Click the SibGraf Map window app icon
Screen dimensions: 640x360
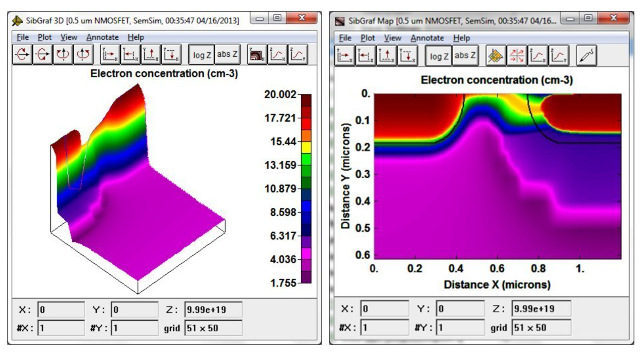point(340,21)
